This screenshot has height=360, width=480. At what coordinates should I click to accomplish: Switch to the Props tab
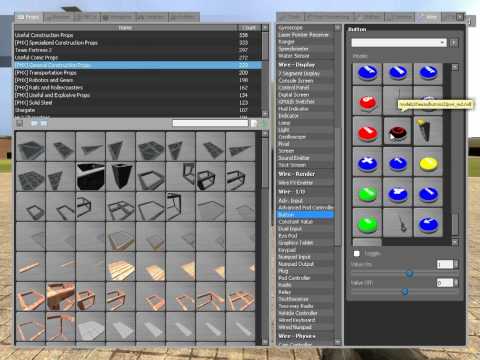click(28, 17)
